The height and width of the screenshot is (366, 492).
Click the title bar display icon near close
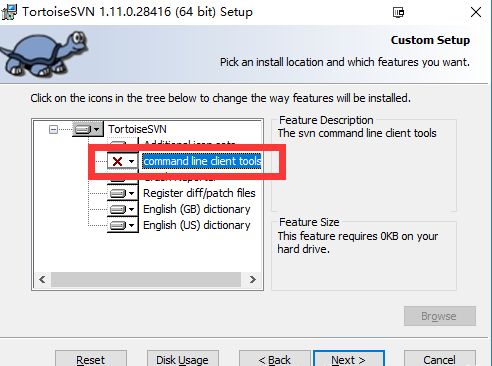point(398,13)
